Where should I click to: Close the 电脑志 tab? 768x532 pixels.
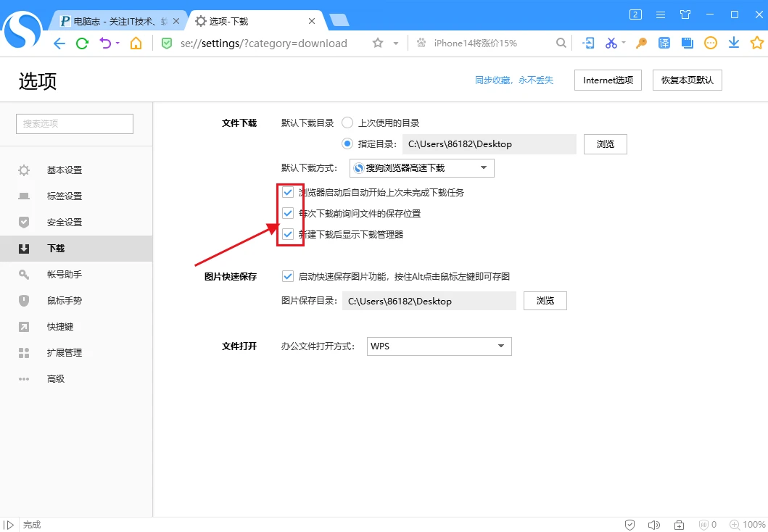[176, 21]
